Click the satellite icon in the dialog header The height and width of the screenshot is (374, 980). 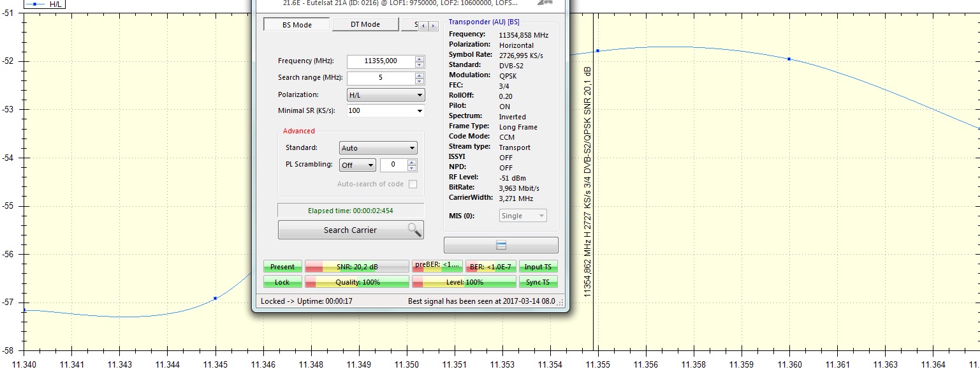[x=546, y=3]
